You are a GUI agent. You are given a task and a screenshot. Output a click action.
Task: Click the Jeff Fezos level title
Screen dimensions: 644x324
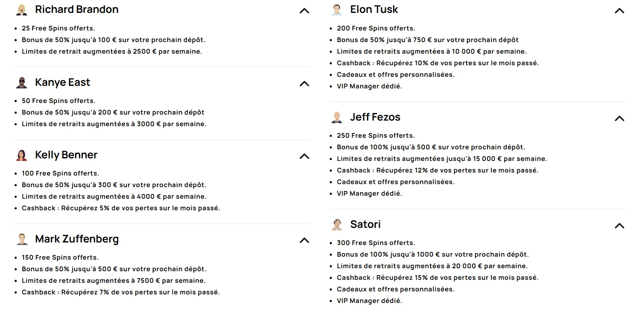[375, 117]
